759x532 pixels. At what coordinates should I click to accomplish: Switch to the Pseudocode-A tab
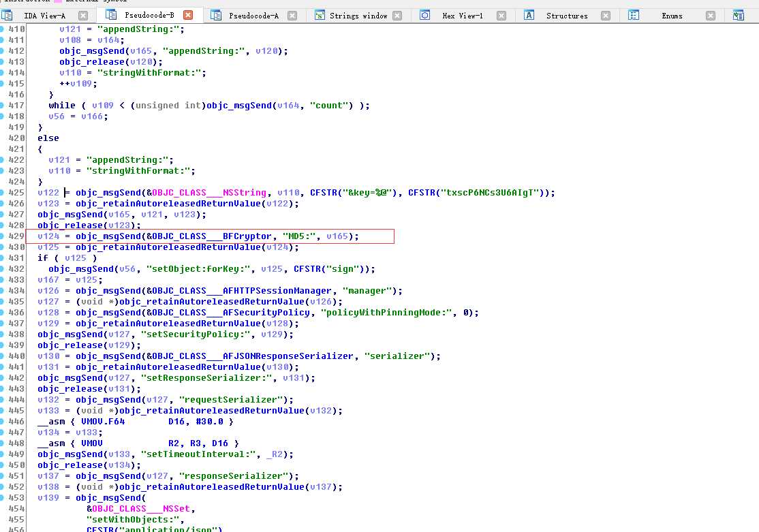tap(253, 15)
